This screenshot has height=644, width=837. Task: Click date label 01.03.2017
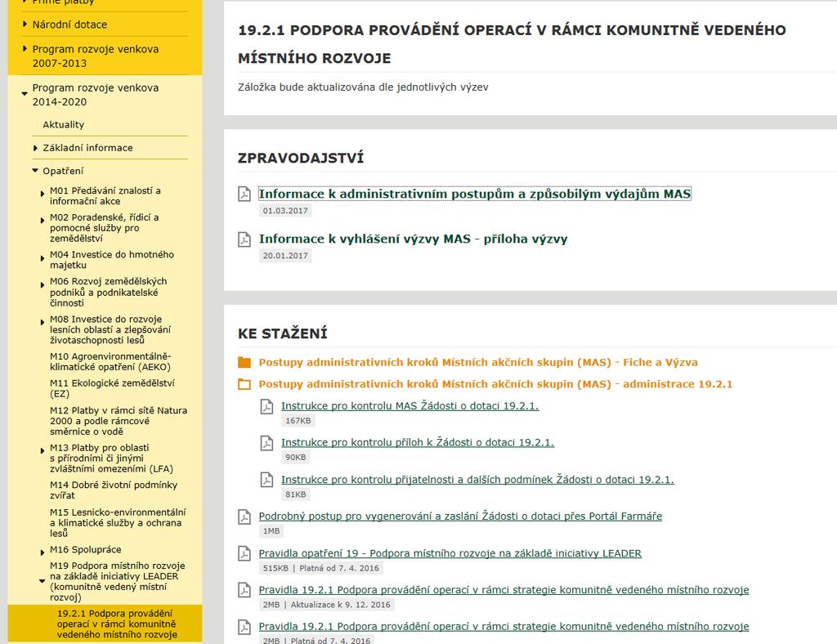[x=285, y=211]
